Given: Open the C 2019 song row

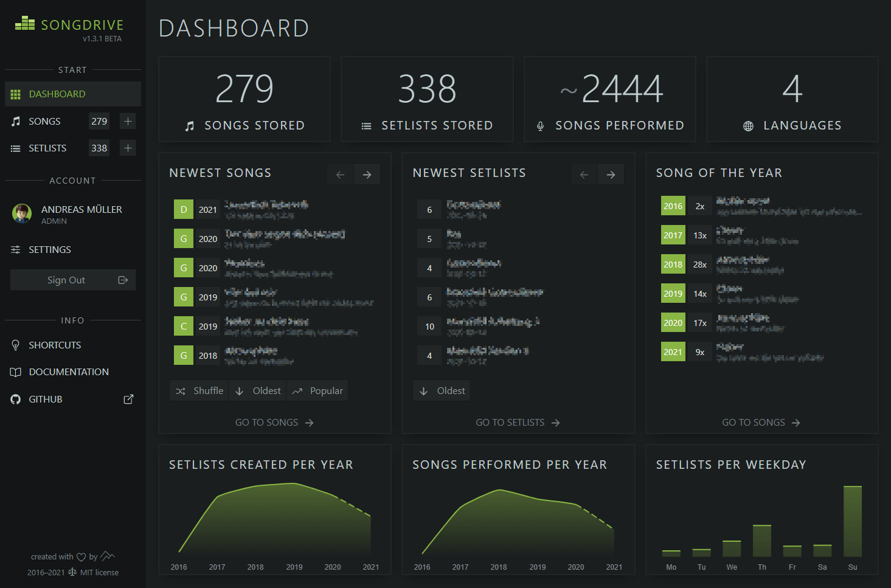Looking at the screenshot, I should tap(274, 326).
